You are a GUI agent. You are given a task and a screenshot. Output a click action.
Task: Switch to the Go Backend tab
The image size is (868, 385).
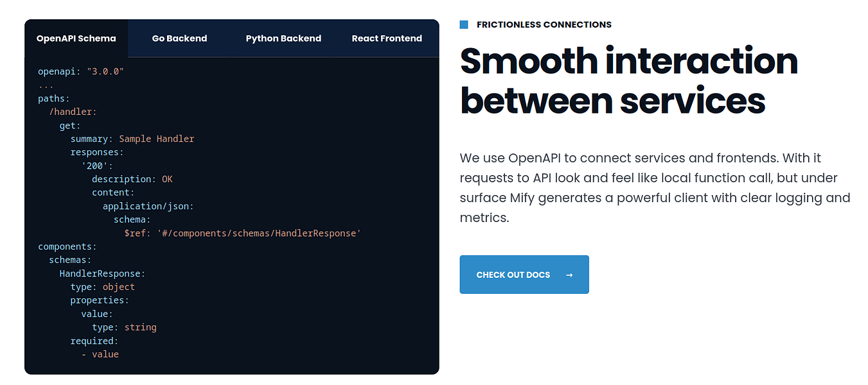179,38
